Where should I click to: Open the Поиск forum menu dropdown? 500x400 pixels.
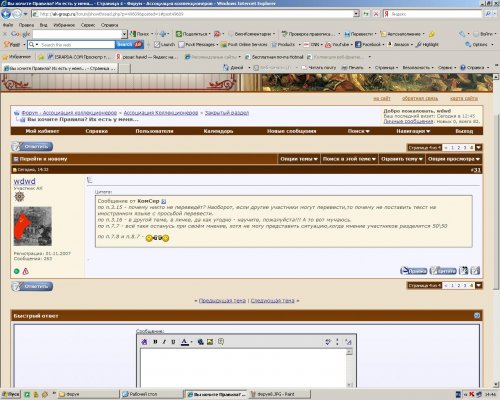click(x=359, y=131)
